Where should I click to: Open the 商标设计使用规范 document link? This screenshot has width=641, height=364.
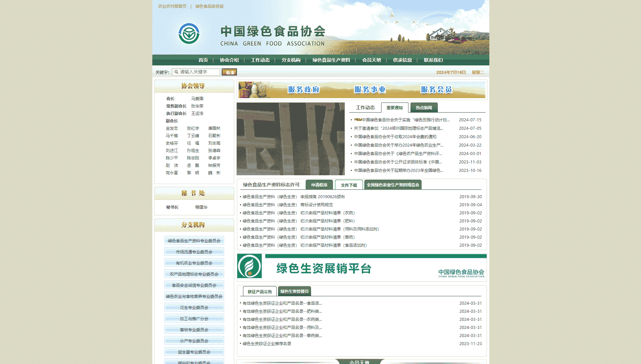(287, 205)
